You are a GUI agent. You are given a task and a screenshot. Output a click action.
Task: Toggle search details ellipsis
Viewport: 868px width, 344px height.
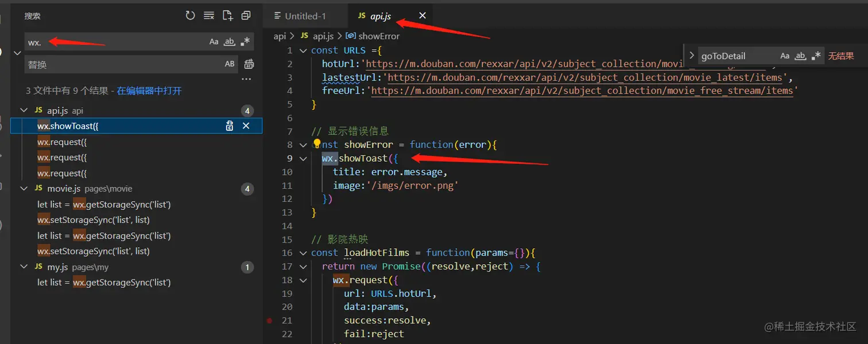pyautogui.click(x=247, y=79)
